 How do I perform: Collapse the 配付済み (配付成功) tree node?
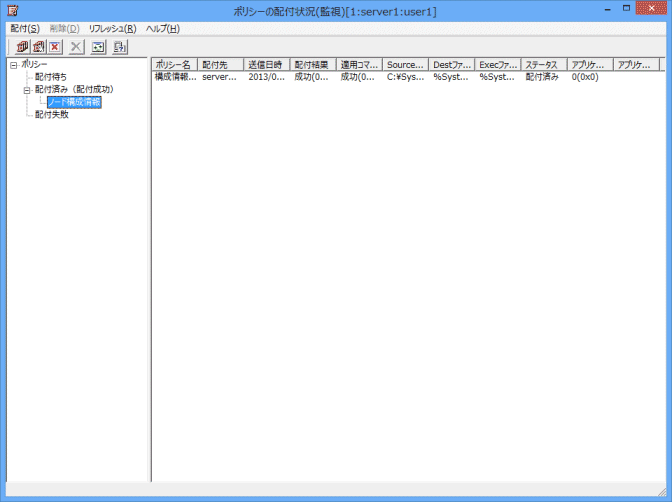[28, 90]
